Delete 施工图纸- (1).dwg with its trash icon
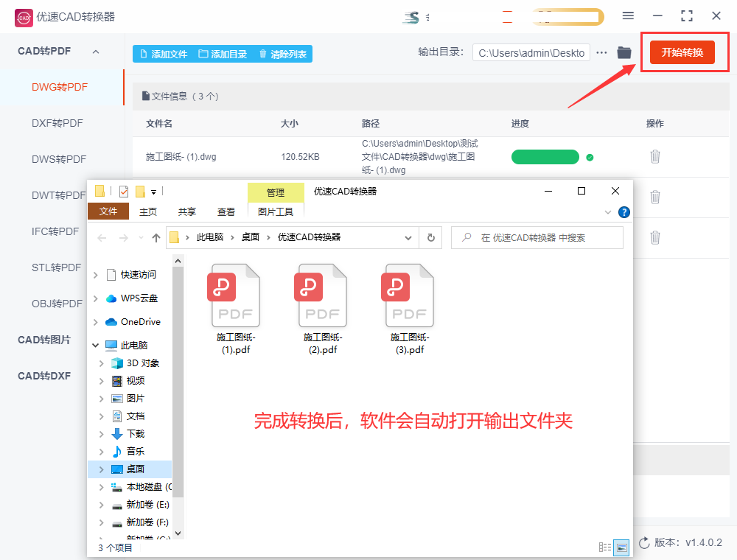Screen dimensions: 737x560 coord(654,156)
